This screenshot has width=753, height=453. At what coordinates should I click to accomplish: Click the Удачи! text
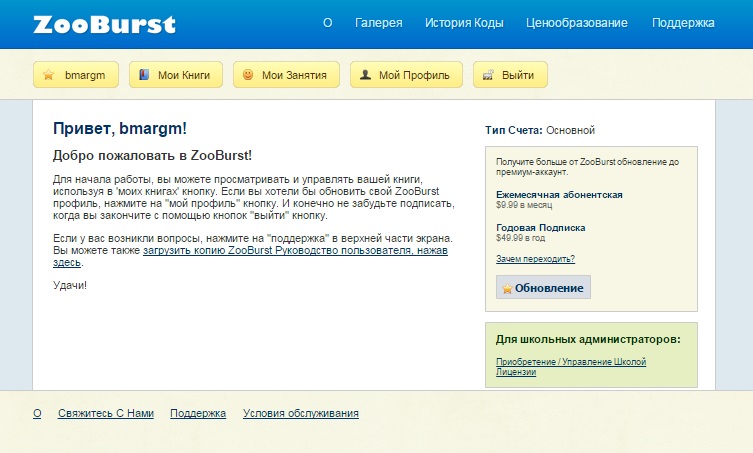(70, 285)
